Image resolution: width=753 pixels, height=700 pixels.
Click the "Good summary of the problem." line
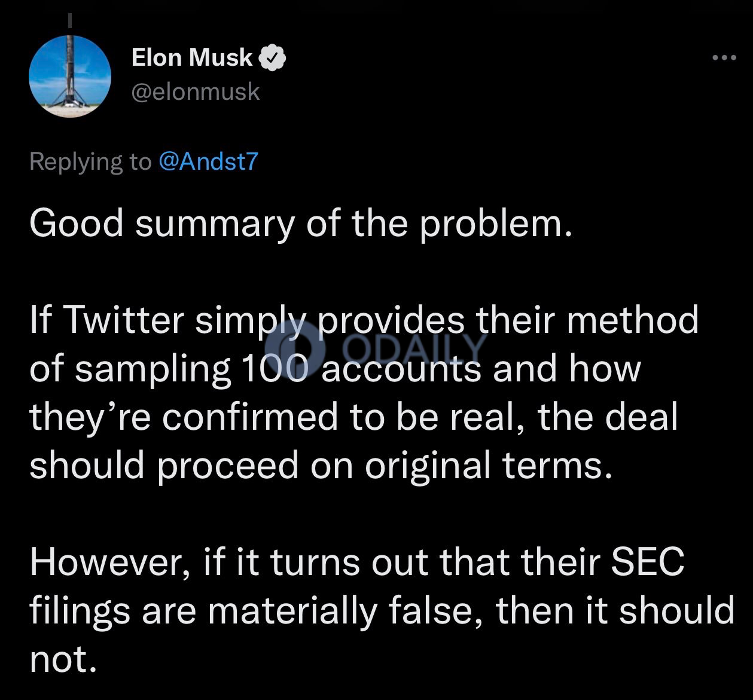[297, 224]
